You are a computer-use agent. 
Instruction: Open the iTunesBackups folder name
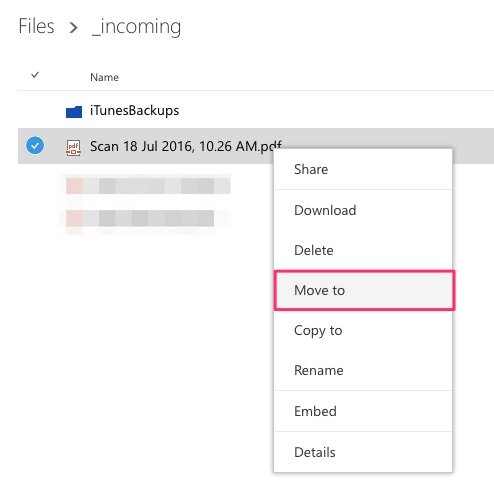[x=134, y=110]
